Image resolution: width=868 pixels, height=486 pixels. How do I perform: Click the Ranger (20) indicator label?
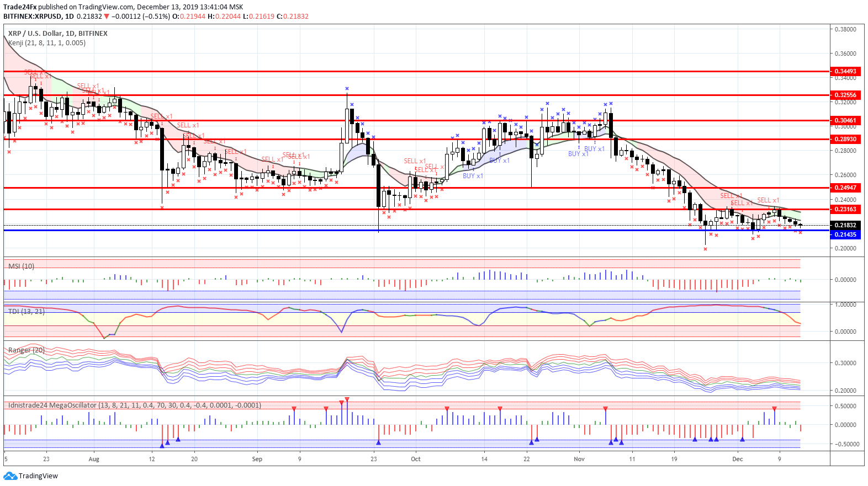point(27,350)
